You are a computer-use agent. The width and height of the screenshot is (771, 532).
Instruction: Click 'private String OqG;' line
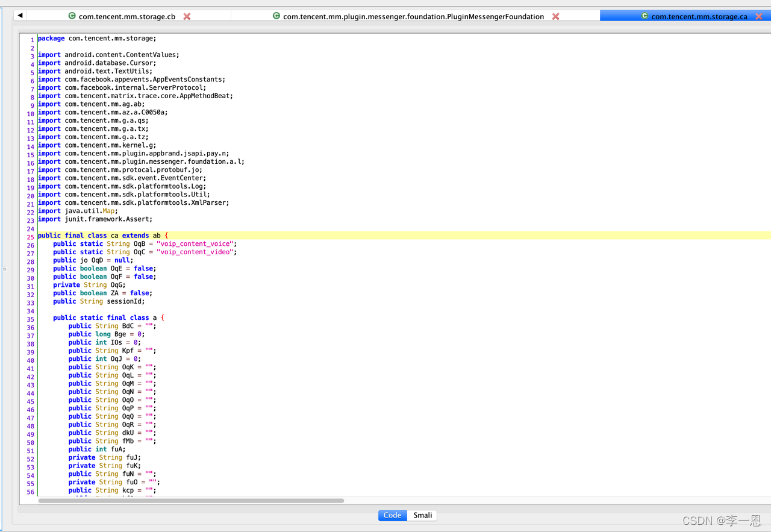89,285
